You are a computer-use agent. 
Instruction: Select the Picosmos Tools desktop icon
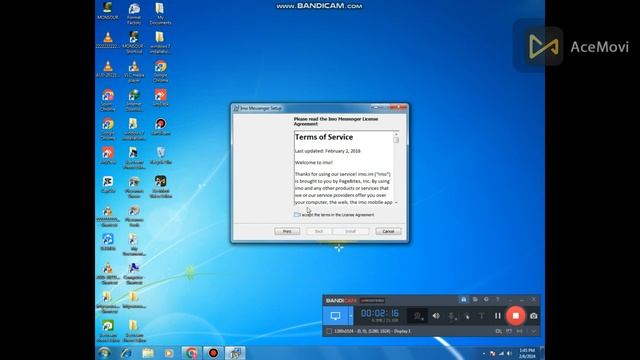[134, 216]
